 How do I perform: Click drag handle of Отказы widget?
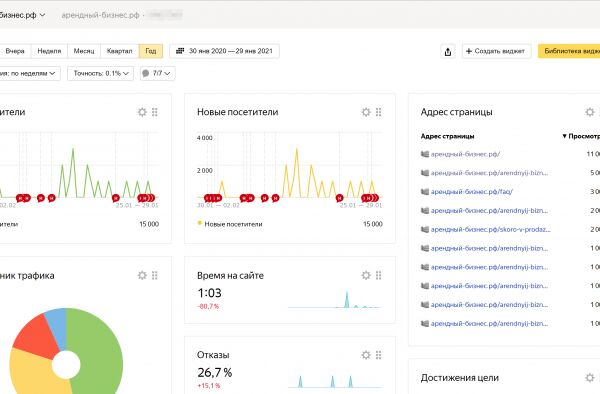pyautogui.click(x=378, y=355)
